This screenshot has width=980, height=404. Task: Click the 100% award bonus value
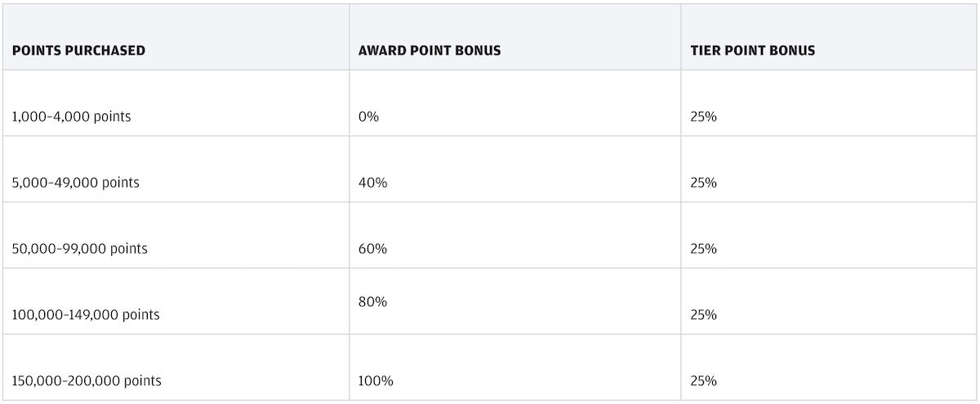(x=376, y=381)
